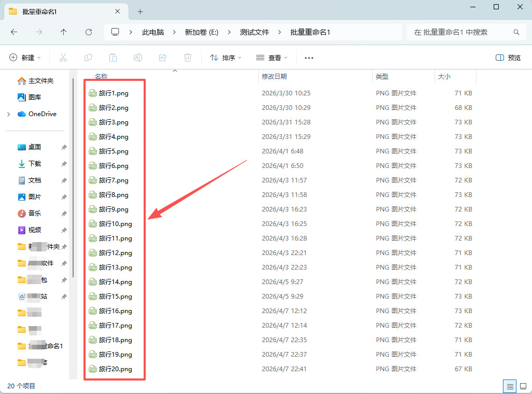Unpin 下载 from quick access
This screenshot has width=532, height=394.
(64, 164)
